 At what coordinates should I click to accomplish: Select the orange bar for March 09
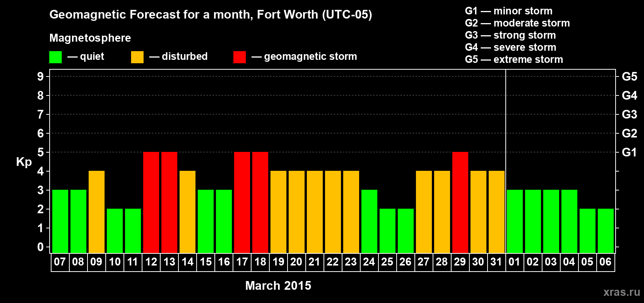(97, 212)
